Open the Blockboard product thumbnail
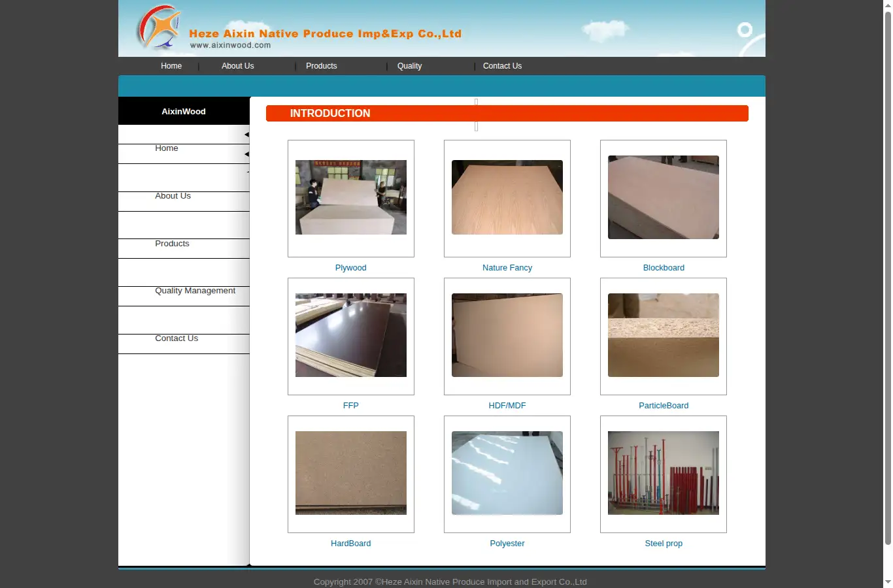The width and height of the screenshot is (893, 588). [x=664, y=198]
